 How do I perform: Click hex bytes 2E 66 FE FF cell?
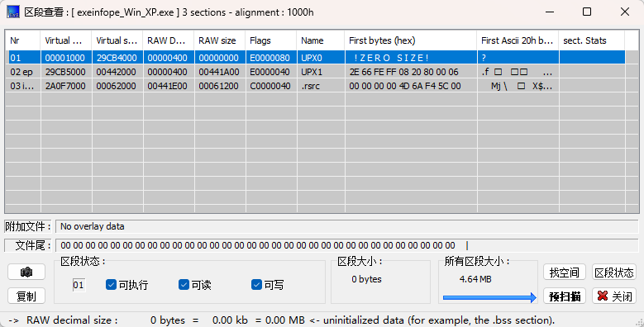pyautogui.click(x=411, y=72)
